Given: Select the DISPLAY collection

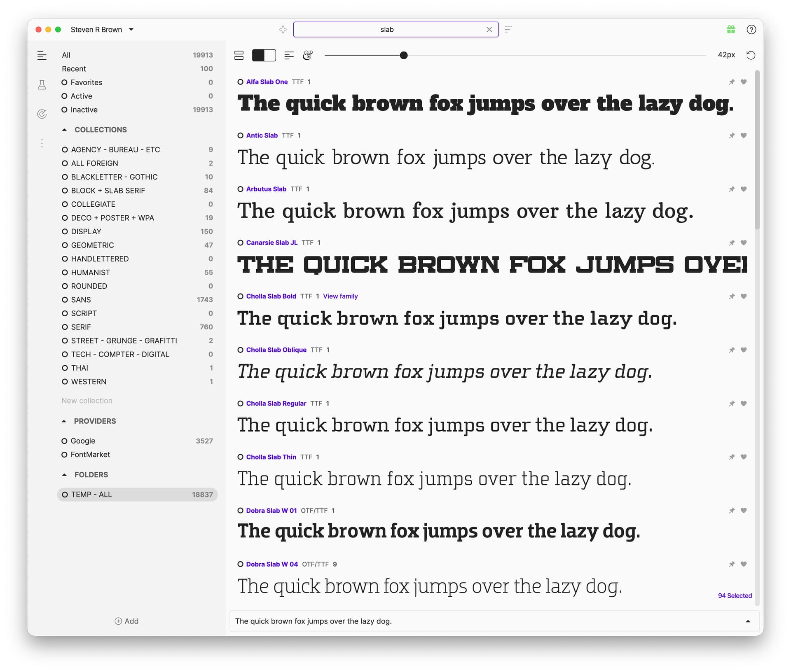Looking at the screenshot, I should [86, 231].
